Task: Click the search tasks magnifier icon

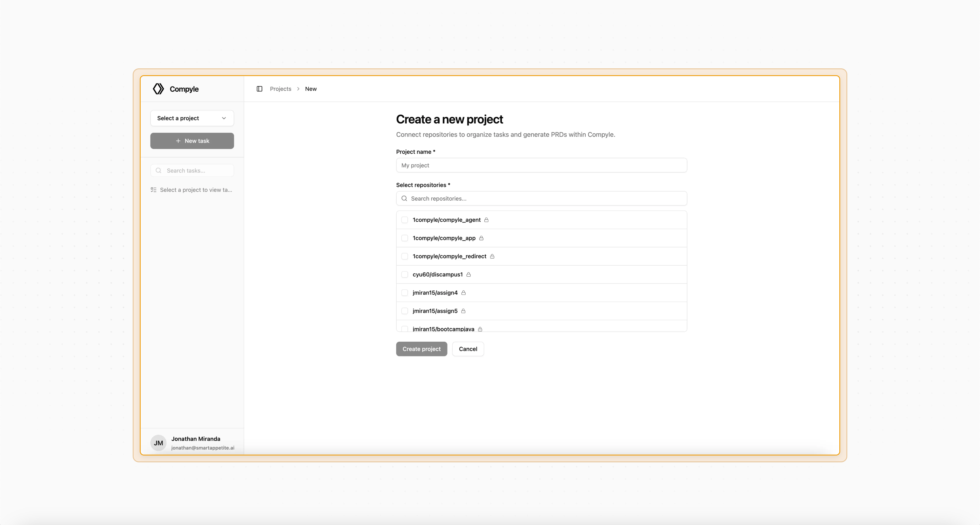Action: 159,171
